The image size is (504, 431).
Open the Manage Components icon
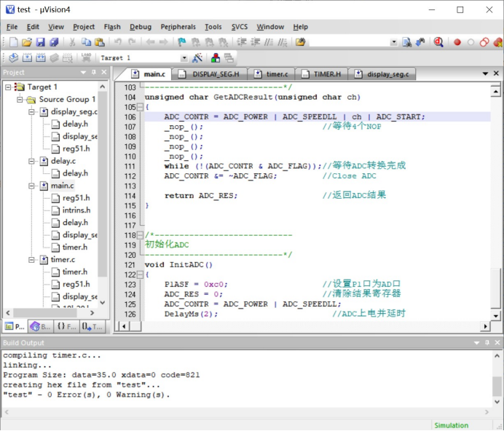coord(216,58)
